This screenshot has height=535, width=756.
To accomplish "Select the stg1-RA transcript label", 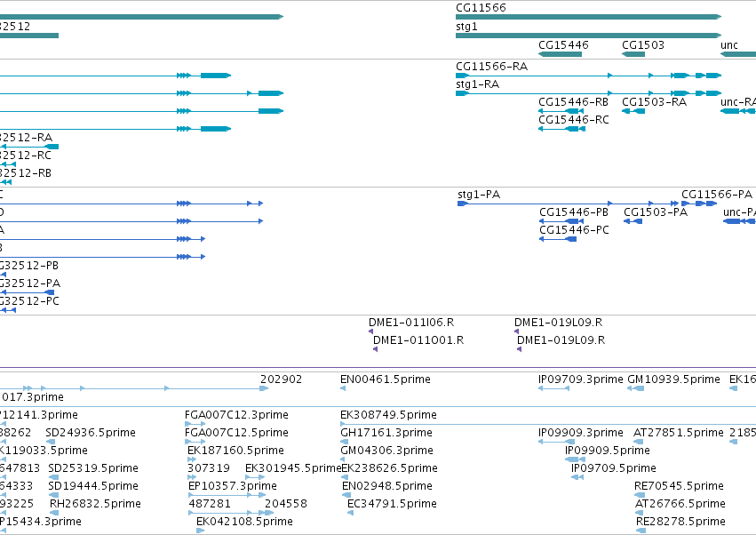I will 477,84.
